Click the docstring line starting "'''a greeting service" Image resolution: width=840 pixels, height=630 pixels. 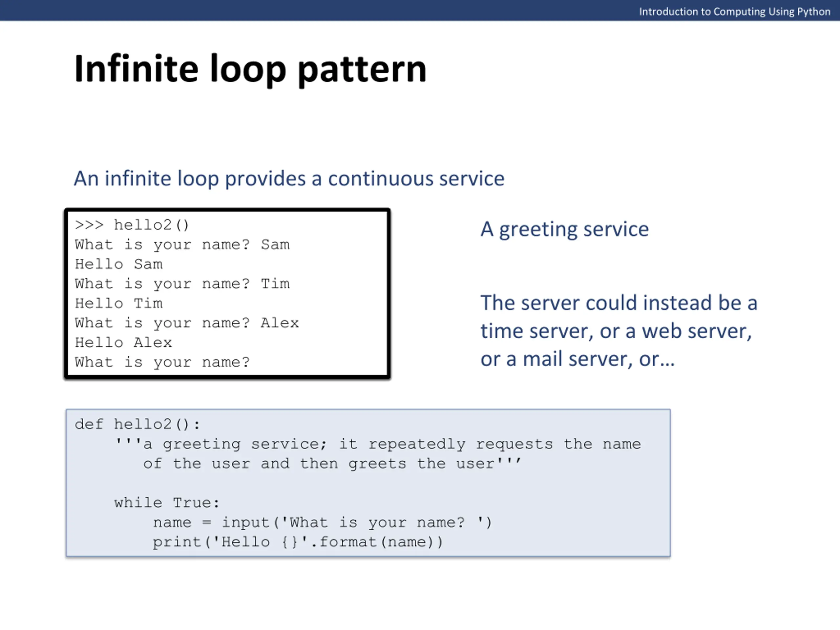(378, 444)
